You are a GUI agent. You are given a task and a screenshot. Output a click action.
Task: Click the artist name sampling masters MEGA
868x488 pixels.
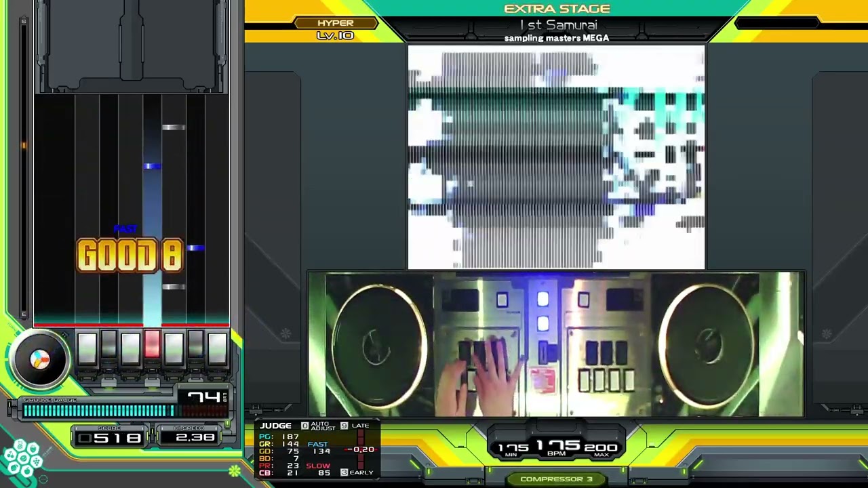coord(557,38)
